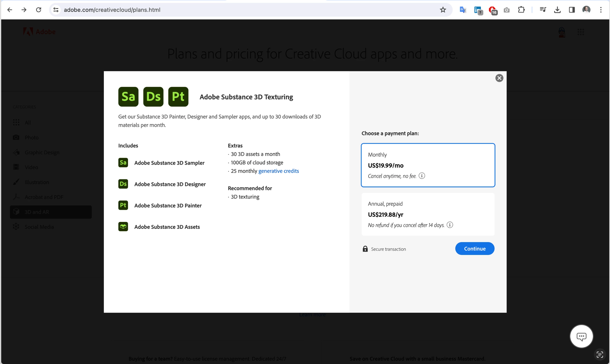
Task: Open the Chrome three-dot menu
Action: (600, 10)
